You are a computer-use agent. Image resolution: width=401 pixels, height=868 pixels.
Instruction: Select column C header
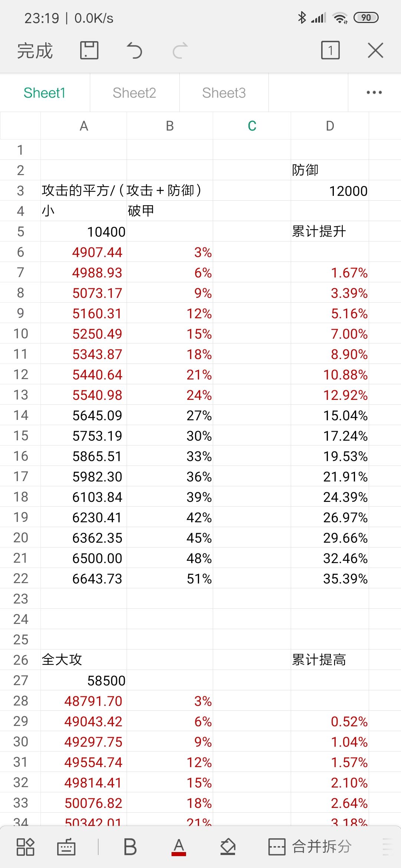pyautogui.click(x=252, y=126)
